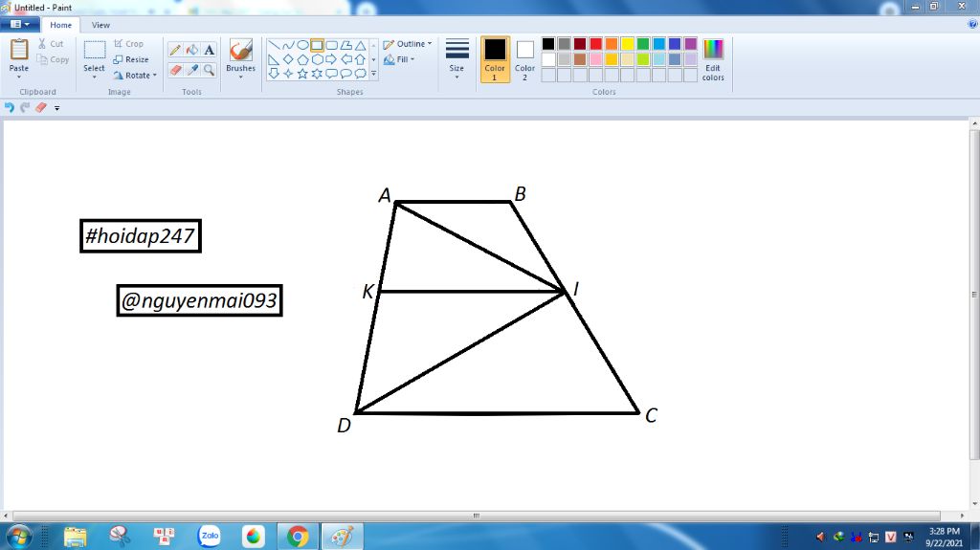Open Chrome from the taskbar
Screen dimensions: 980x550
pos(299,537)
